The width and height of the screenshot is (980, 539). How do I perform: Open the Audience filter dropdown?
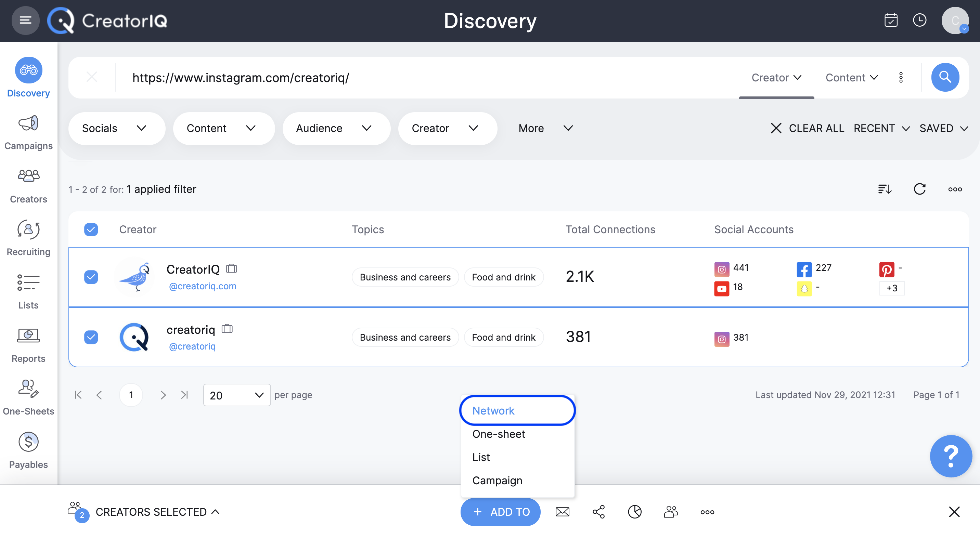[336, 128]
